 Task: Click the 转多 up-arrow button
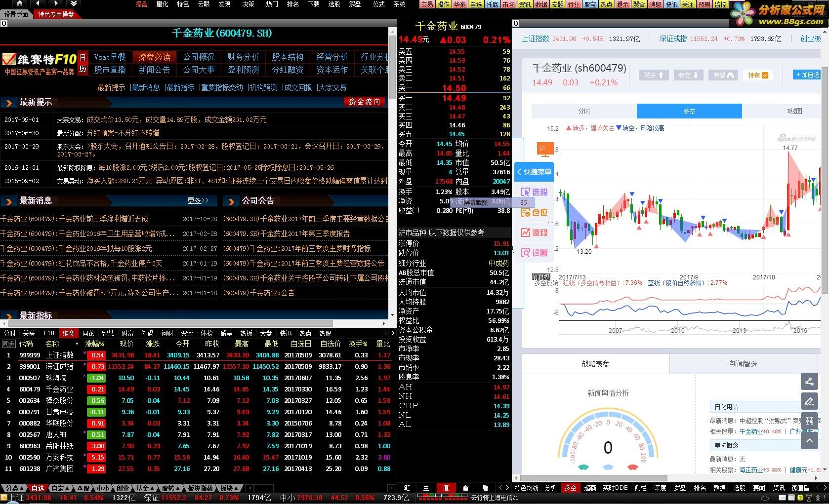(x=654, y=75)
